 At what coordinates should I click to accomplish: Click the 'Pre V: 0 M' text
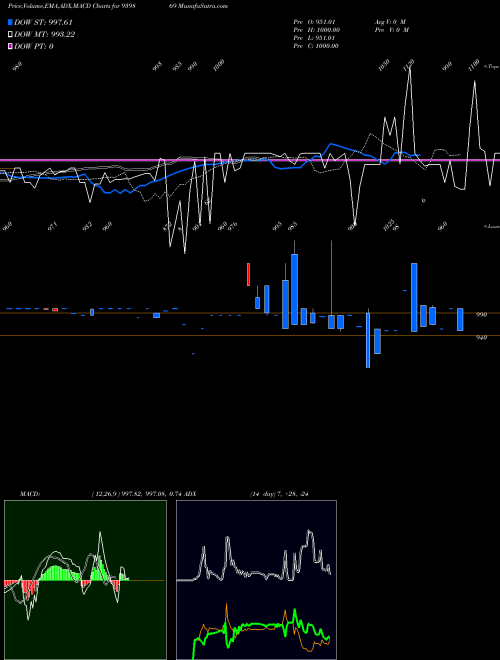tap(393, 30)
